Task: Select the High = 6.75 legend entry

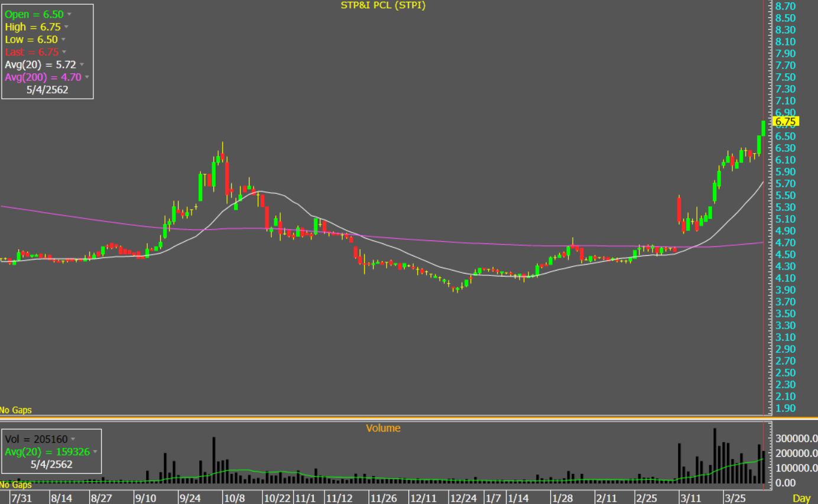Action: click(33, 27)
